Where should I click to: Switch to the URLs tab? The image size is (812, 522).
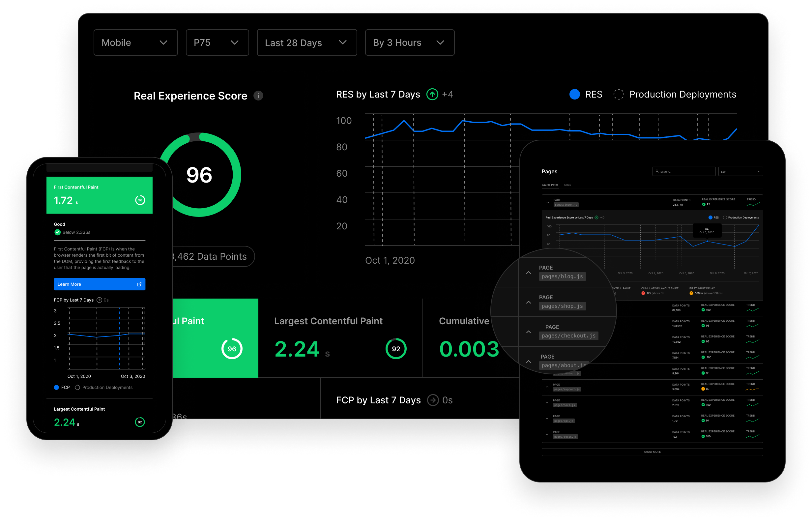pyautogui.click(x=567, y=185)
